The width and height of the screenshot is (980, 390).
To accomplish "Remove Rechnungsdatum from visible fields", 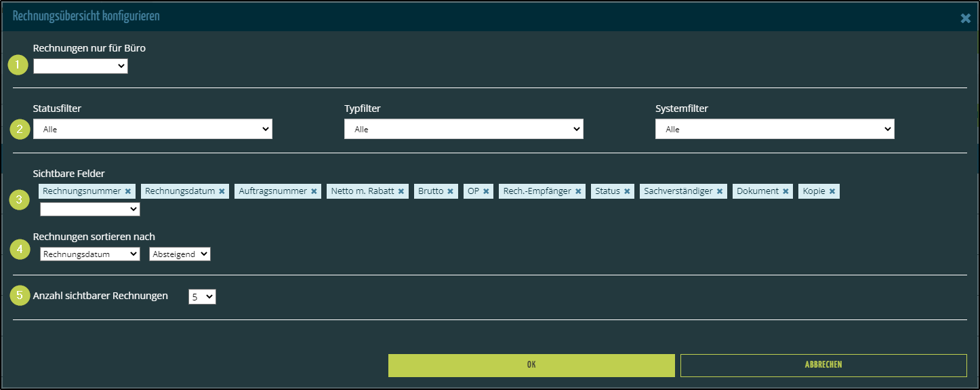I will 222,191.
